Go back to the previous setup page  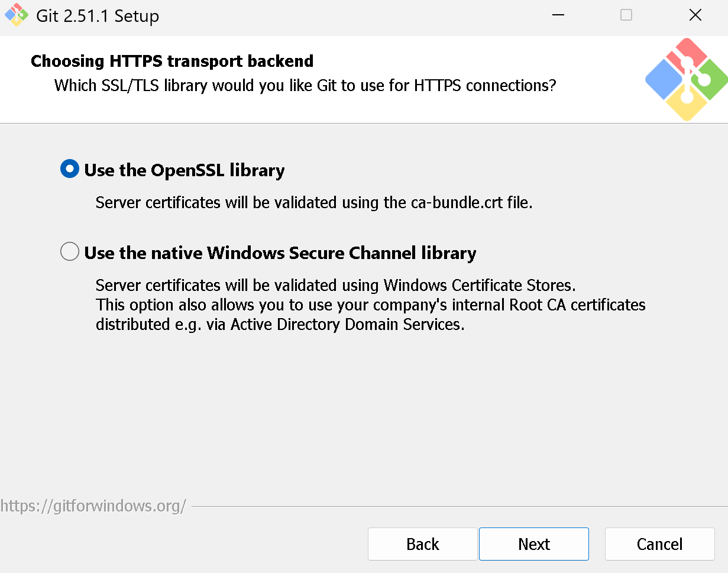pyautogui.click(x=422, y=544)
